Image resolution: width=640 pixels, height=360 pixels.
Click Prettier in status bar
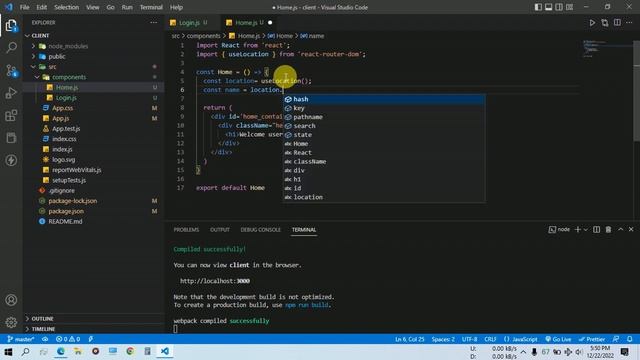pyautogui.click(x=592, y=339)
